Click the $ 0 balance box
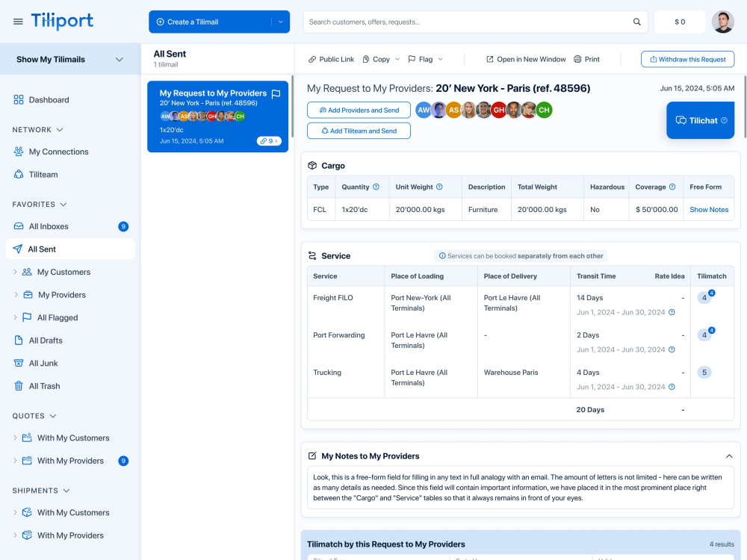This screenshot has height=560, width=747. click(x=680, y=22)
